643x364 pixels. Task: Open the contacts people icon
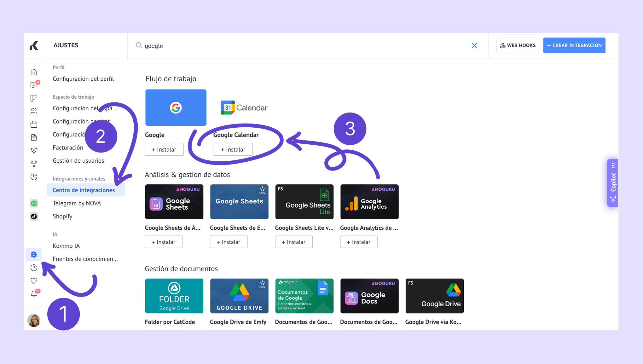[x=34, y=111]
